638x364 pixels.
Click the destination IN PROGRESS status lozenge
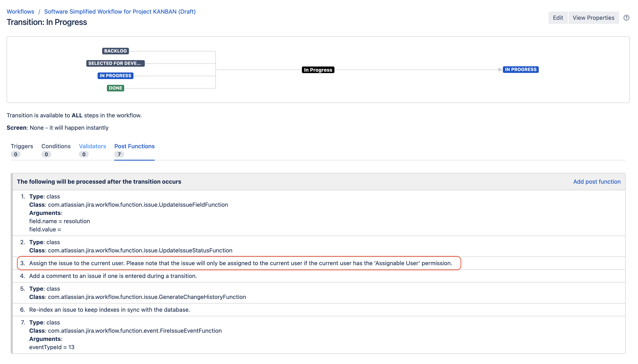(x=520, y=70)
